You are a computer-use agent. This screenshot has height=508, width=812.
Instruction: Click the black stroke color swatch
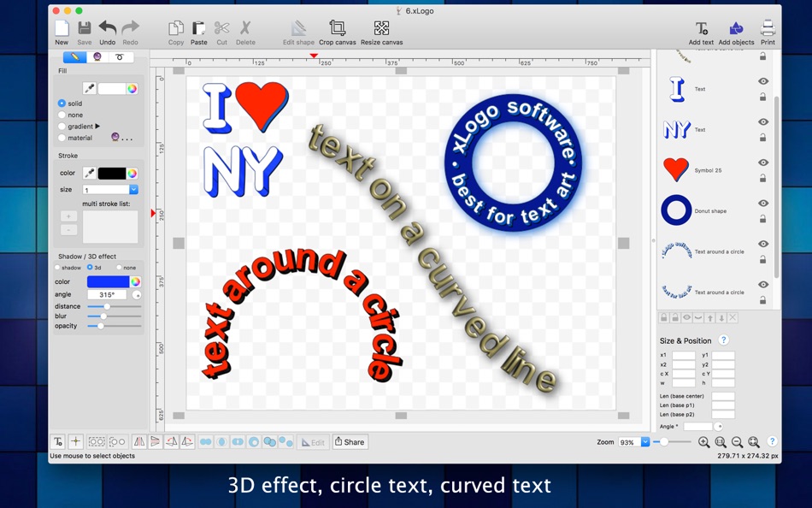tap(112, 173)
